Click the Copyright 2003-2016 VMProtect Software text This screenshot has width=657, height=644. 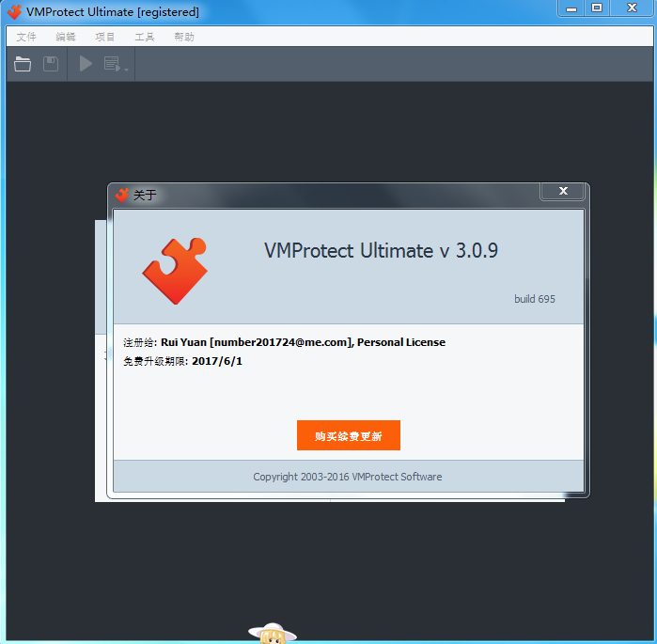click(x=348, y=477)
